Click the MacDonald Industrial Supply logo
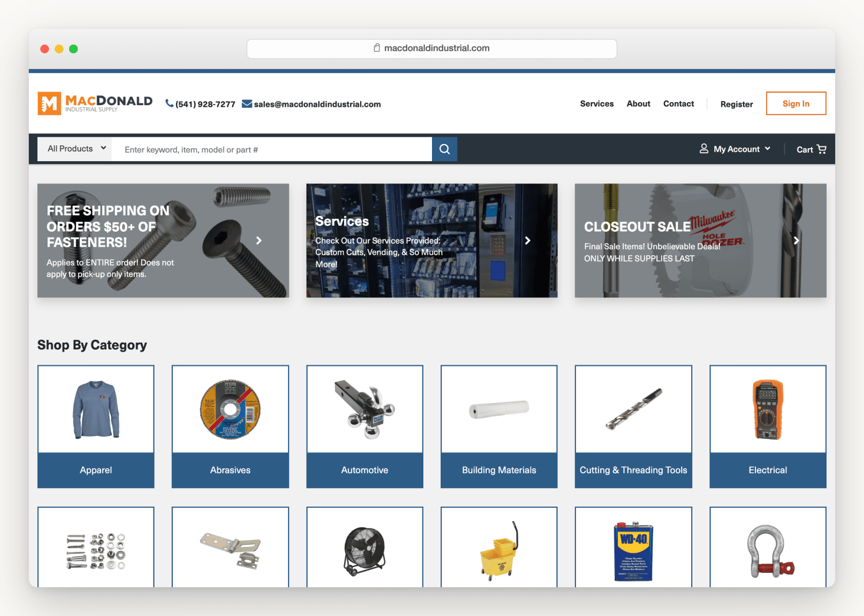864x616 pixels. pyautogui.click(x=95, y=103)
